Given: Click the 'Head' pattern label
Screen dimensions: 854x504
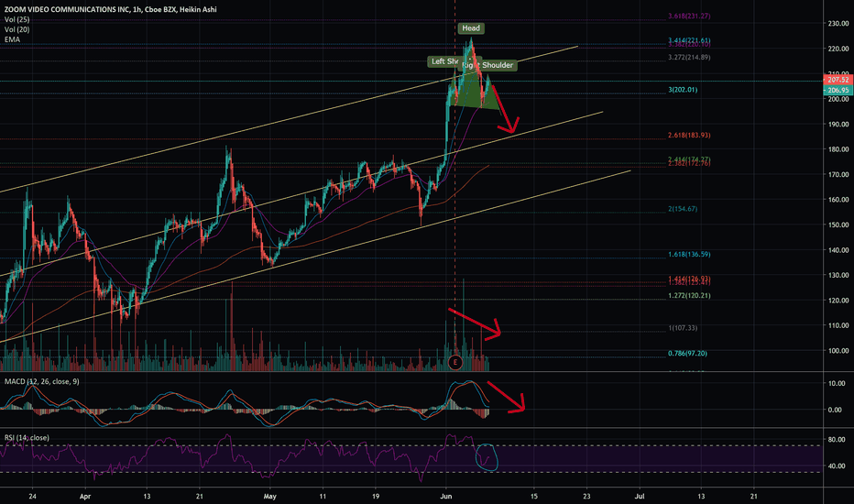Looking at the screenshot, I should (x=471, y=28).
